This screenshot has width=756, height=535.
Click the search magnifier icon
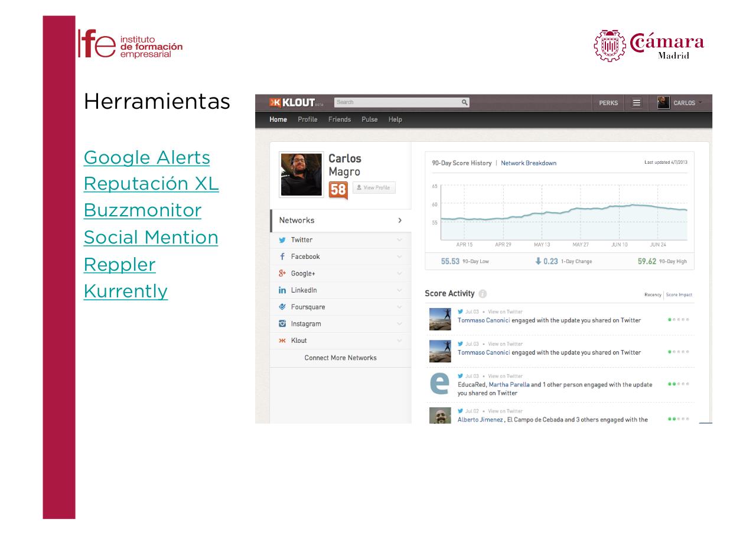pyautogui.click(x=465, y=102)
